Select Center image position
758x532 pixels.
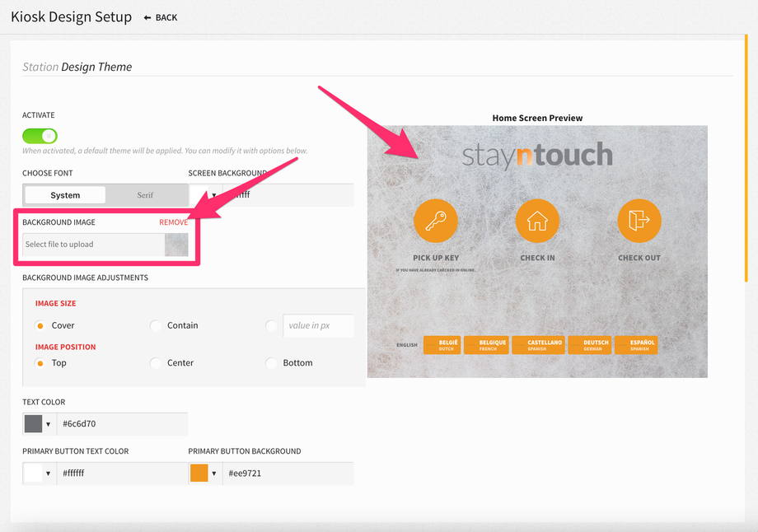click(x=156, y=363)
